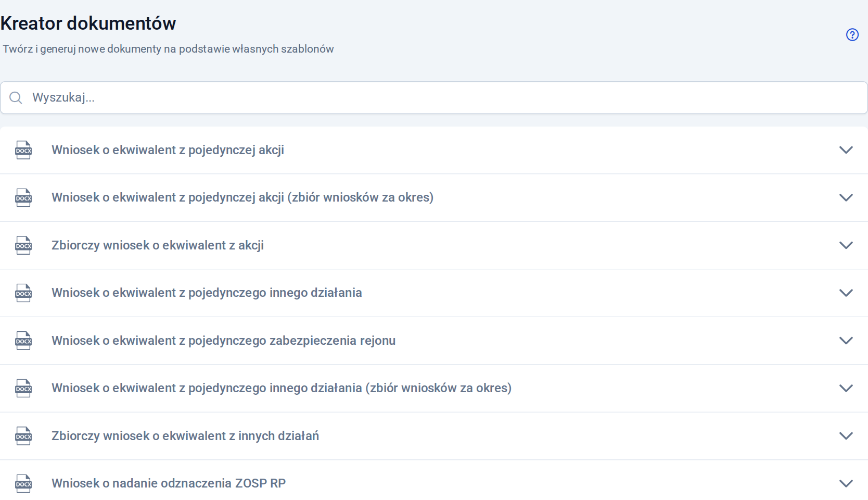Select 'Zbiorczy wniosek o ekwiwalent z innych działań'
Screen dimensions: 868x500
(x=185, y=436)
